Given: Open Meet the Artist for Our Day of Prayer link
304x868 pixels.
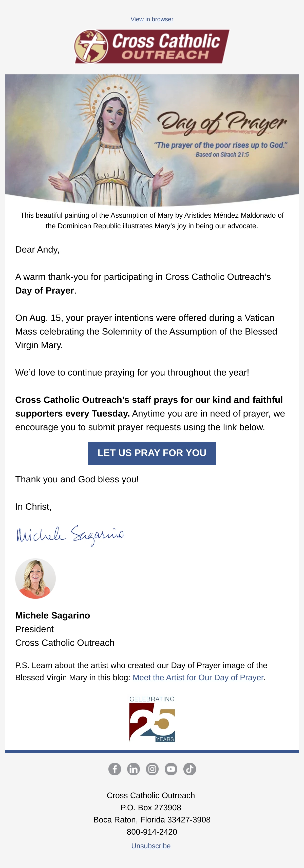Looking at the screenshot, I should tap(198, 677).
